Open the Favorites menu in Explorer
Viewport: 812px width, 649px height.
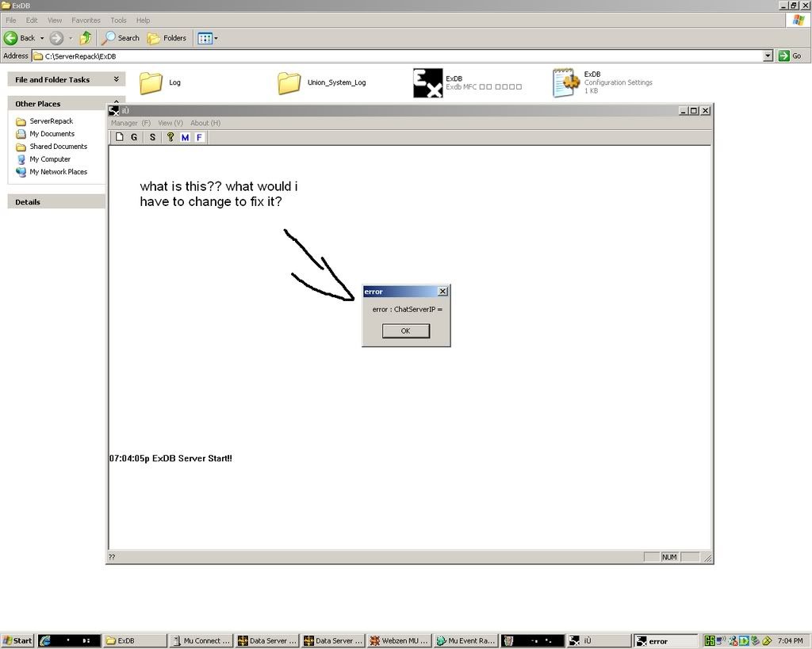click(x=86, y=20)
